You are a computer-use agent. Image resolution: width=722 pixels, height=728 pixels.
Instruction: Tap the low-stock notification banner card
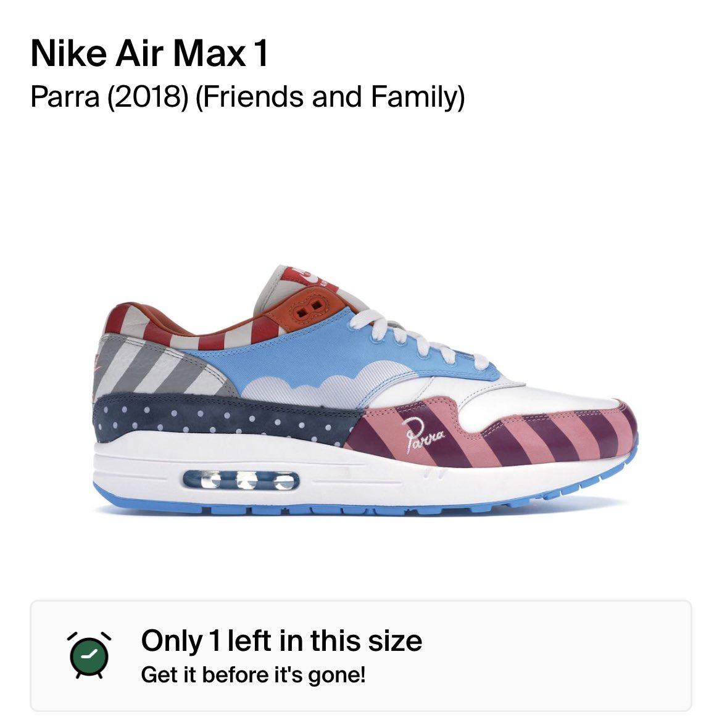tap(361, 656)
